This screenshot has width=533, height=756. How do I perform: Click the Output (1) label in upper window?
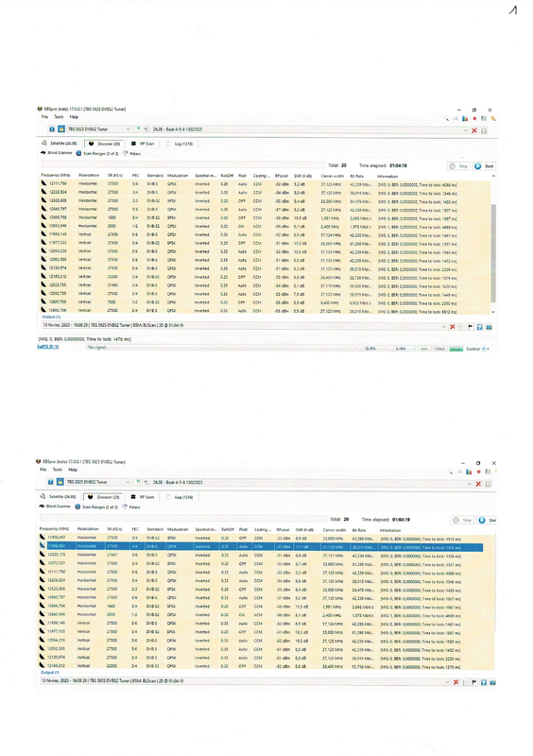(51, 317)
